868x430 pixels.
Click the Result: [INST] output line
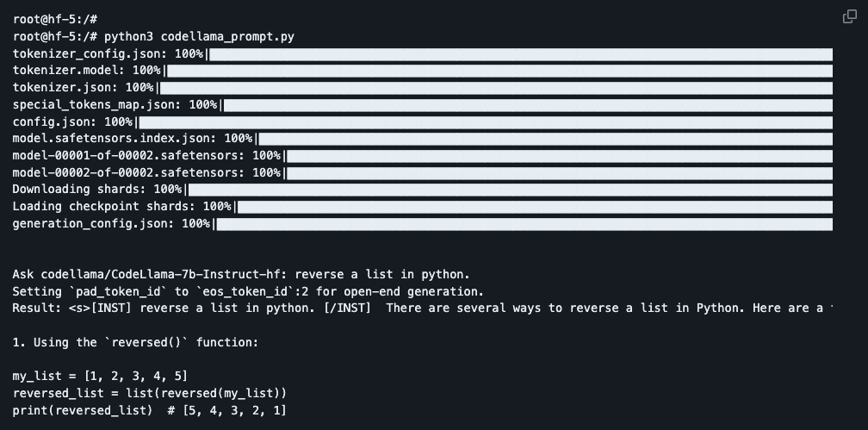[422, 308]
